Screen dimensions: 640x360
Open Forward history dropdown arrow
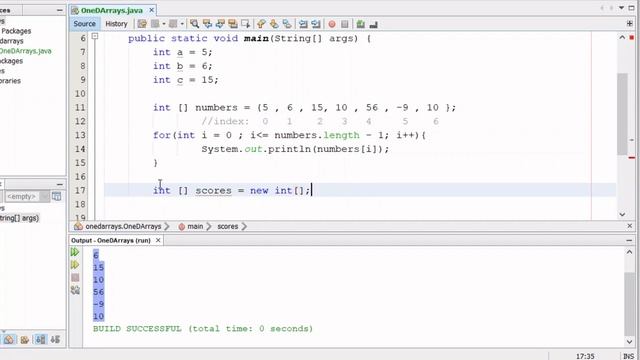[182, 24]
